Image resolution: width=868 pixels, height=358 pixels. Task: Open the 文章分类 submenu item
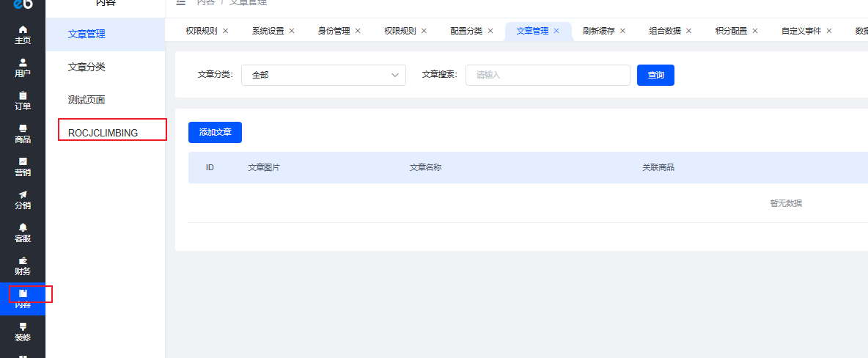click(x=87, y=67)
